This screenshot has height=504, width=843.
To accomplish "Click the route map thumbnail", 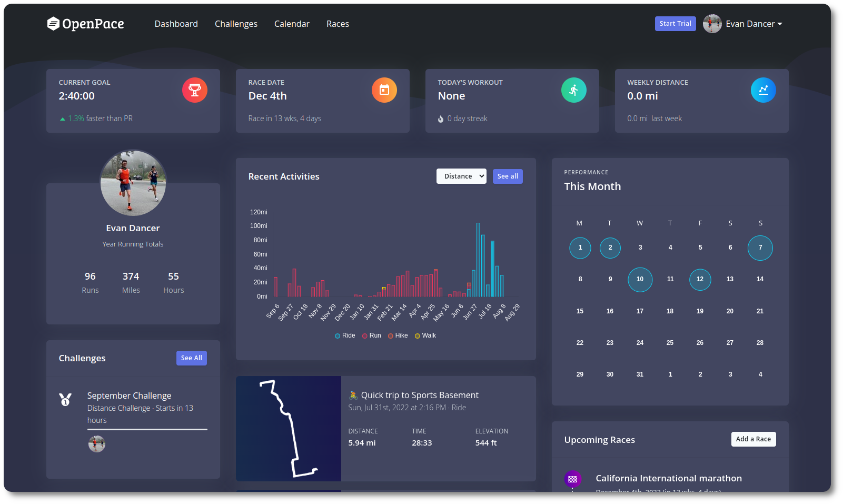I will (x=289, y=429).
